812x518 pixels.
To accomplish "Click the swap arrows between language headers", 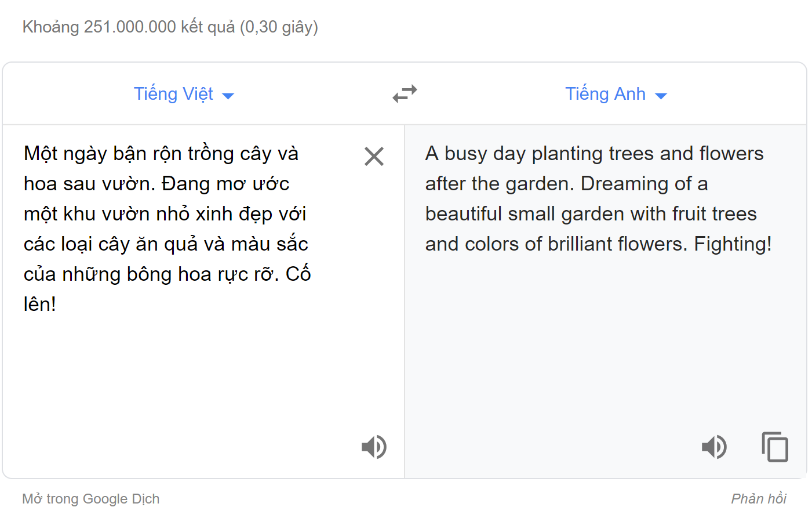I will (x=405, y=93).
